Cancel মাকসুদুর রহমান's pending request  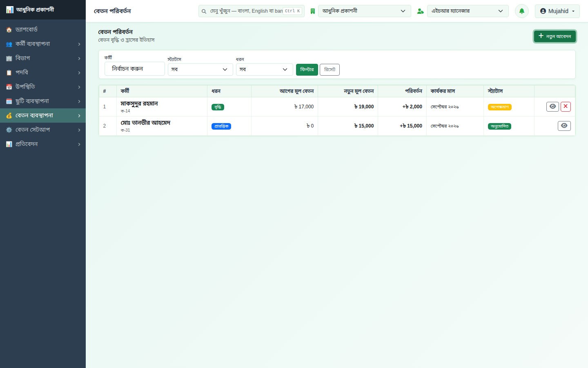(x=566, y=107)
